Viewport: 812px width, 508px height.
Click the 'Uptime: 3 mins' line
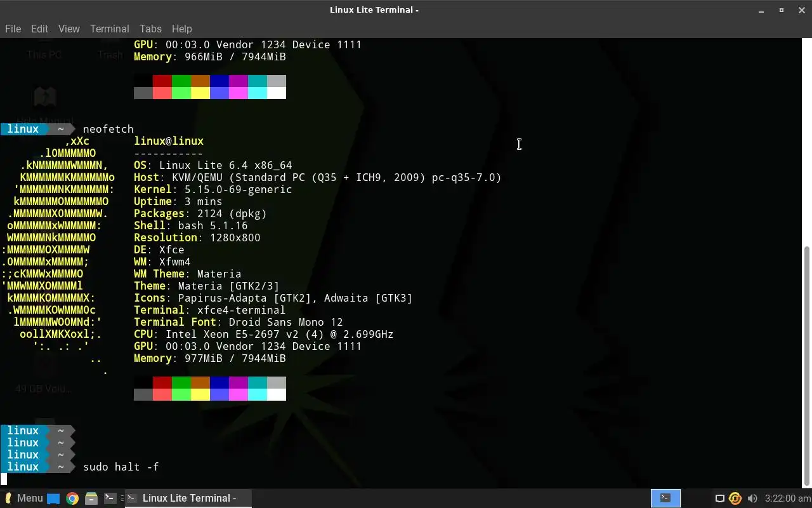coord(178,201)
